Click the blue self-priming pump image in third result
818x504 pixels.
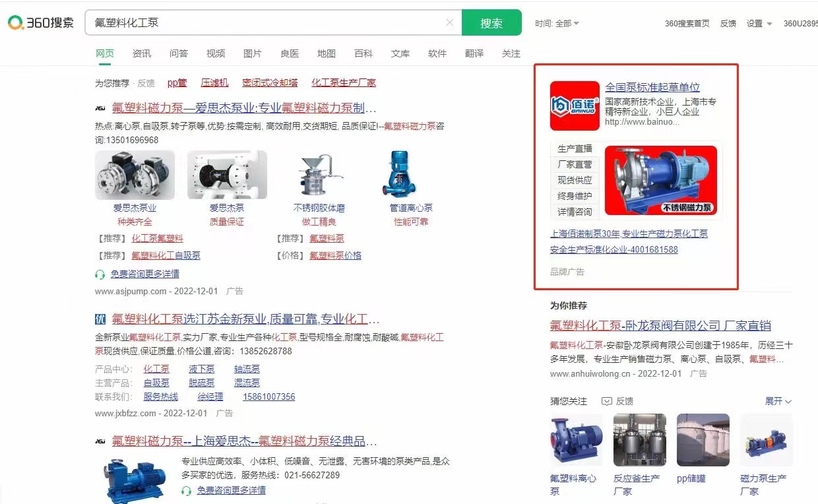click(x=135, y=480)
